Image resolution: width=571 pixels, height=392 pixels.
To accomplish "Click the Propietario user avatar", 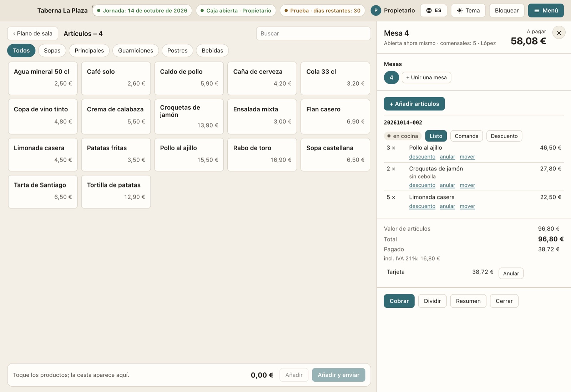I will [375, 10].
